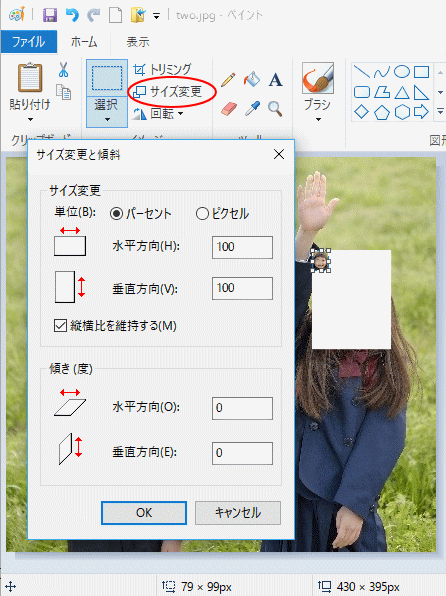Screen dimensions: 446x596
Task: Click the 貼り付け clipboard icon
Action: [x=30, y=78]
